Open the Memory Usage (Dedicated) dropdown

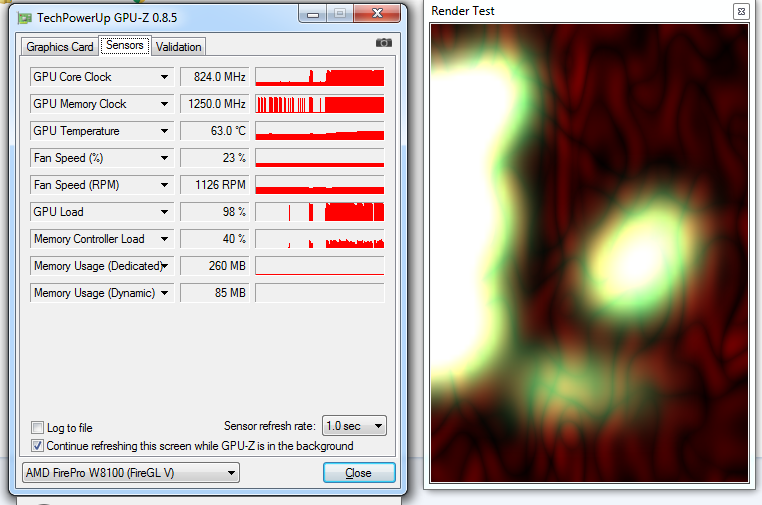tap(164, 266)
